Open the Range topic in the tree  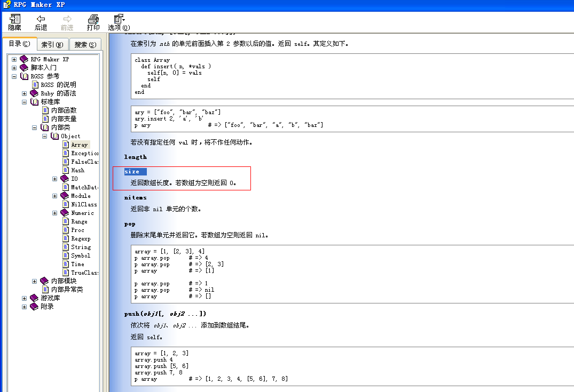(x=79, y=221)
